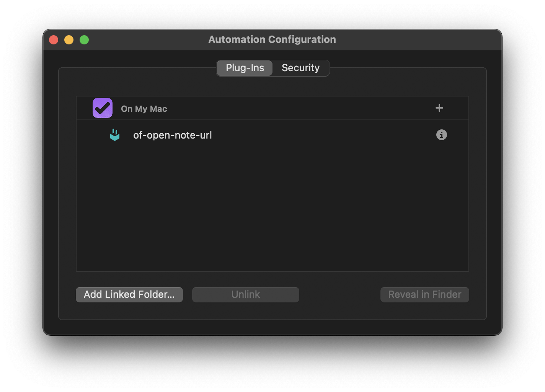
Task: Click the Automation Configuration window title
Action: (272, 39)
